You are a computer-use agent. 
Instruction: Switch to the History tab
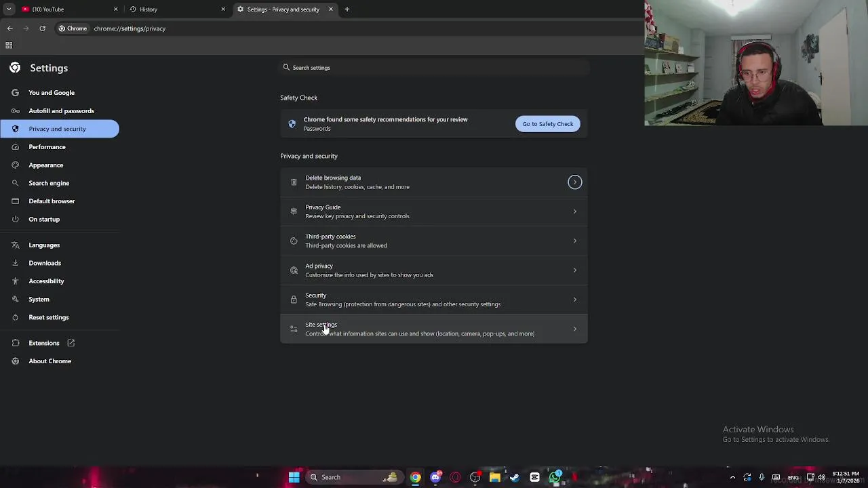tap(176, 9)
